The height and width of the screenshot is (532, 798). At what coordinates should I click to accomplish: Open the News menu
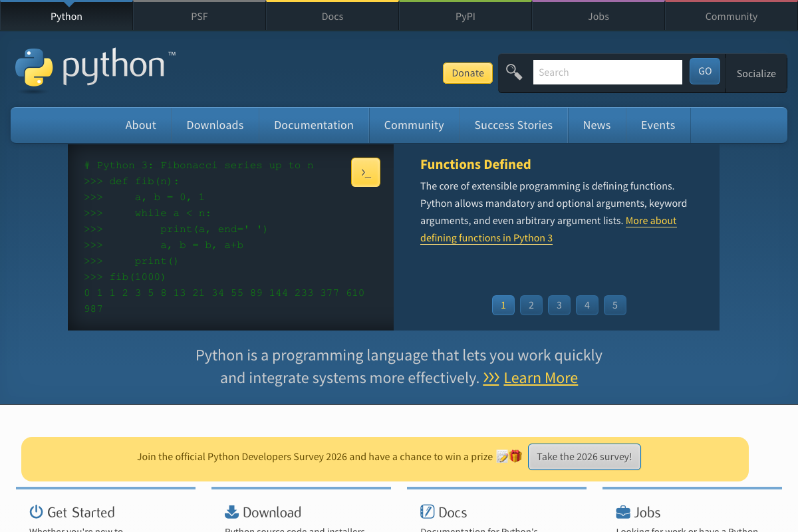pyautogui.click(x=597, y=125)
